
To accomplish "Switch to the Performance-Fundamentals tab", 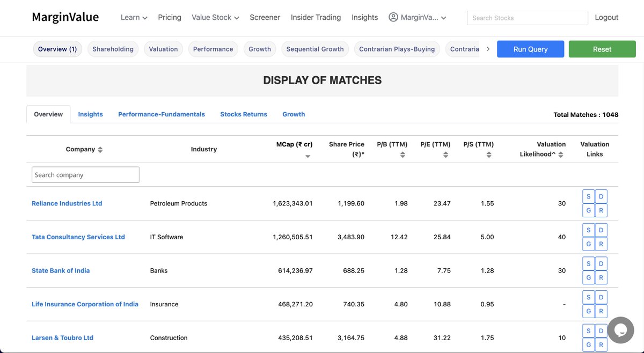I will (162, 114).
